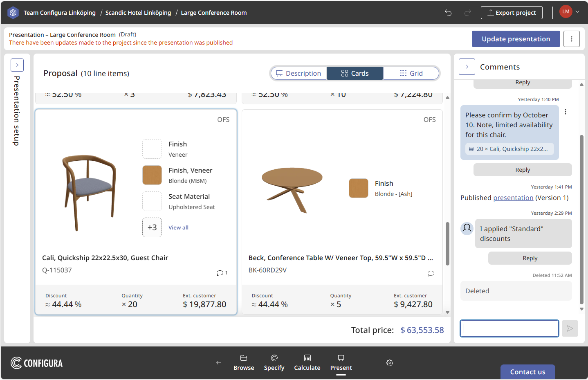Image resolution: width=588 pixels, height=380 pixels.
Task: Open settings gear in bottom bar
Action: click(x=390, y=363)
